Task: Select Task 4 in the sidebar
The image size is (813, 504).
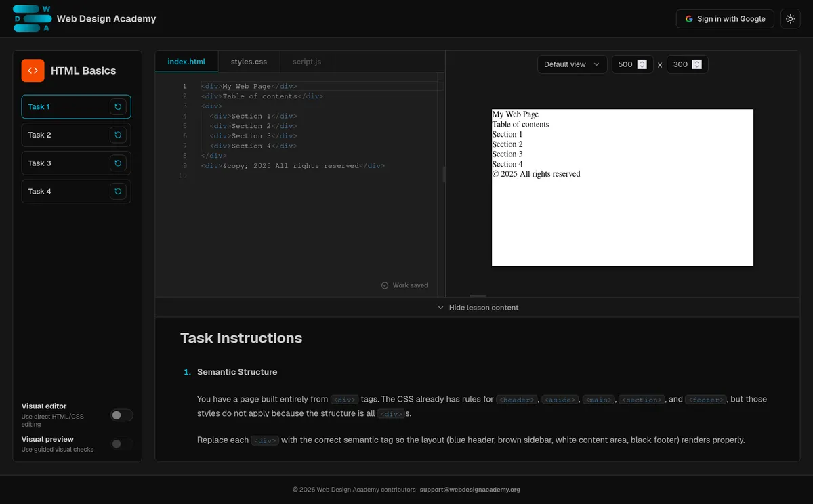Action: click(x=76, y=192)
